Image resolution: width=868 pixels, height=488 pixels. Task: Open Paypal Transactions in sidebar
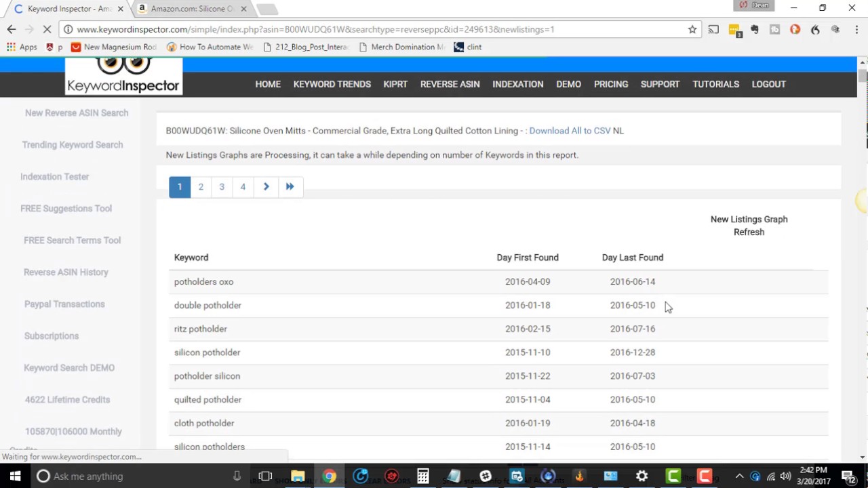(x=64, y=304)
